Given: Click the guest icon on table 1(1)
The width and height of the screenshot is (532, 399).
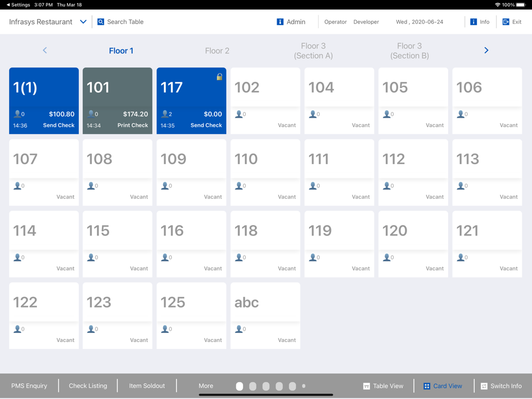Looking at the screenshot, I should coord(17,114).
